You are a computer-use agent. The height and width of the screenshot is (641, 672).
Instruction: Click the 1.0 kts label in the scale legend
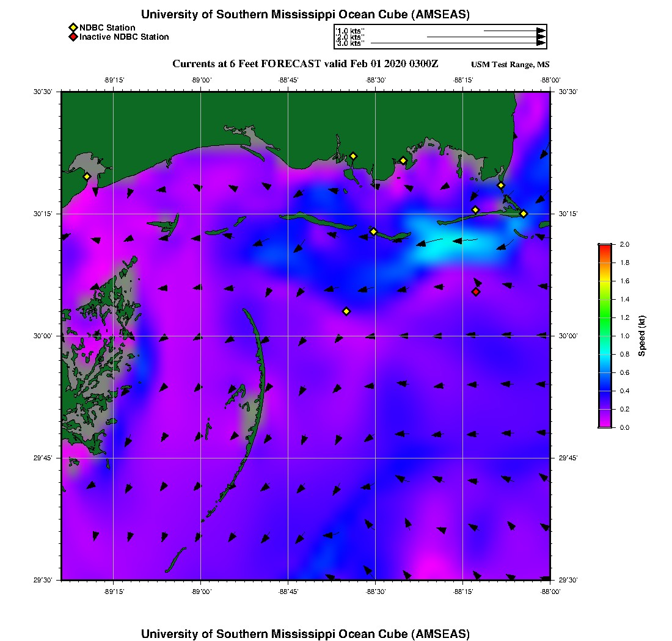tap(349, 31)
